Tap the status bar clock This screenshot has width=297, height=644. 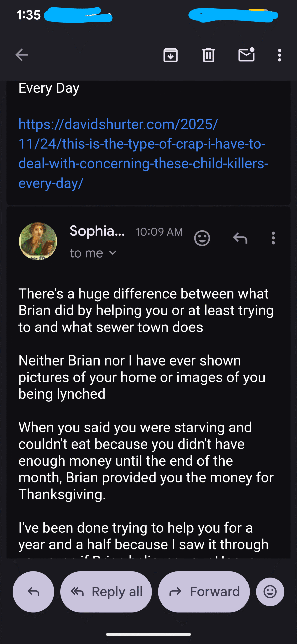point(29,15)
